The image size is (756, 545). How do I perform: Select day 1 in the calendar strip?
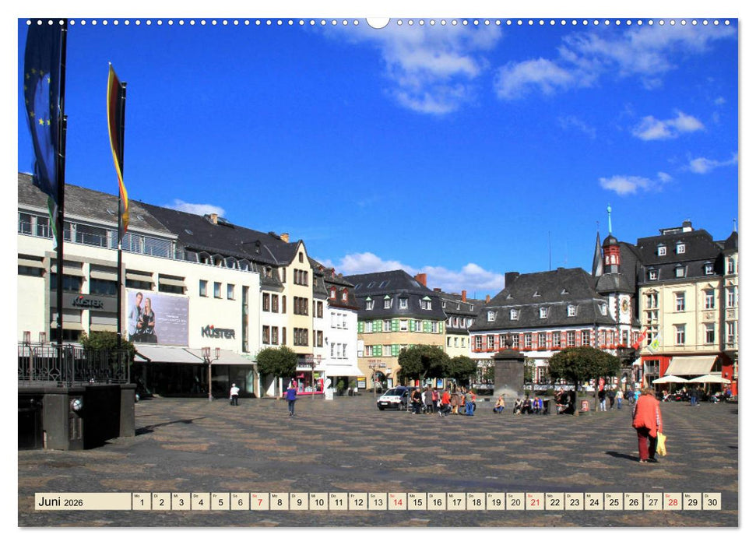[141, 501]
